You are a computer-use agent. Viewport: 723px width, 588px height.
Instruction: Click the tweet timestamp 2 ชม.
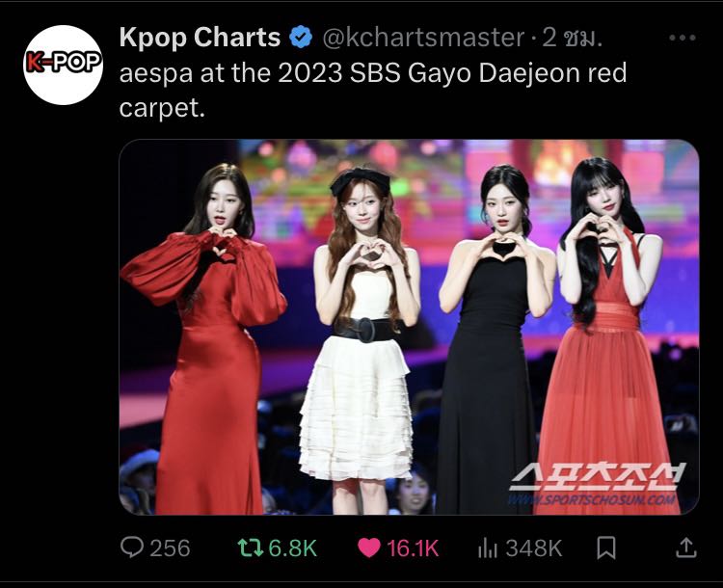573,38
